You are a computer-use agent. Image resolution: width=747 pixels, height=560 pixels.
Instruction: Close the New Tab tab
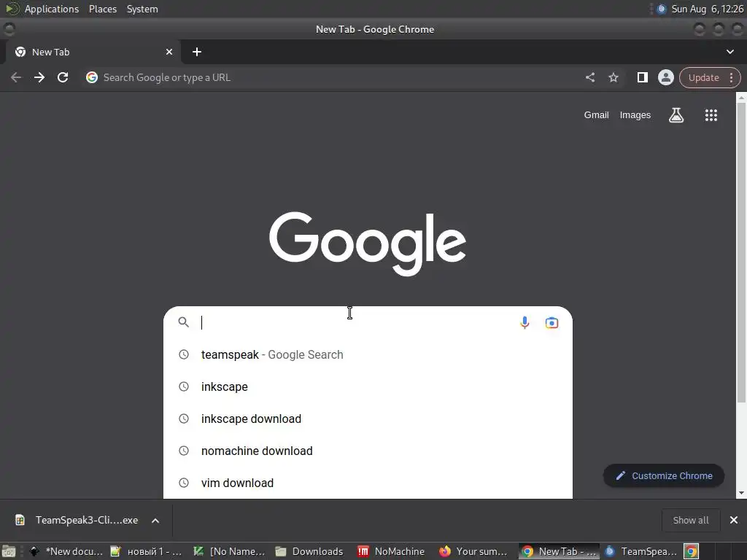pos(169,52)
